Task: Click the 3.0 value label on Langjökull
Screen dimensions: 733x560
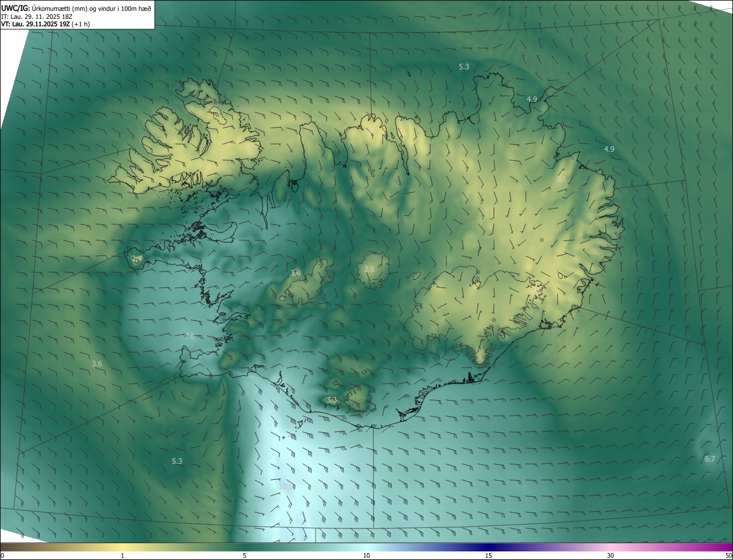Action: pos(295,273)
